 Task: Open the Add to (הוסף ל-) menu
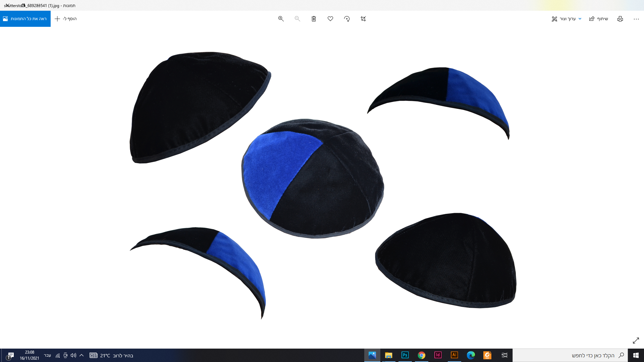[x=65, y=19]
